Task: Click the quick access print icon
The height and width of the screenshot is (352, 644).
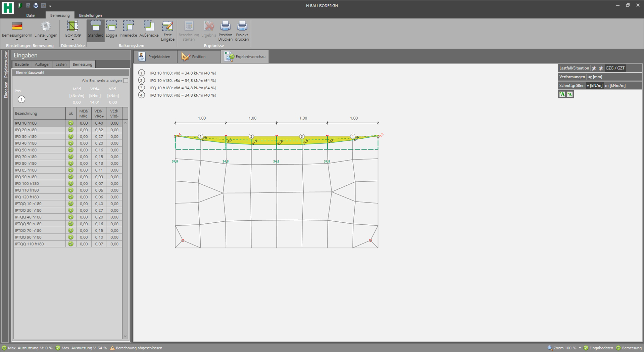Action: [36, 6]
